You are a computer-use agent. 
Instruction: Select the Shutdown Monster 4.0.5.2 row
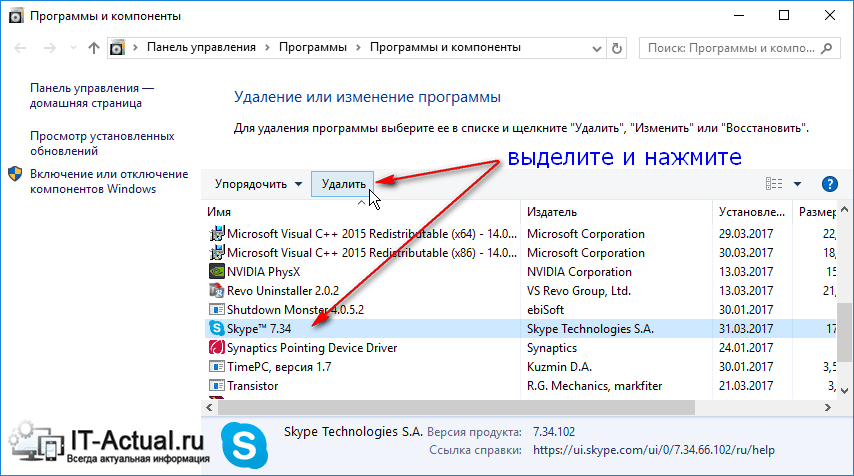282,309
